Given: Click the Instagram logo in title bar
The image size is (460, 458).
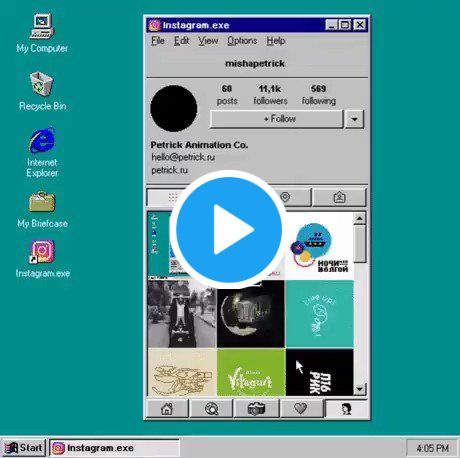Looking at the screenshot, I should [154, 25].
